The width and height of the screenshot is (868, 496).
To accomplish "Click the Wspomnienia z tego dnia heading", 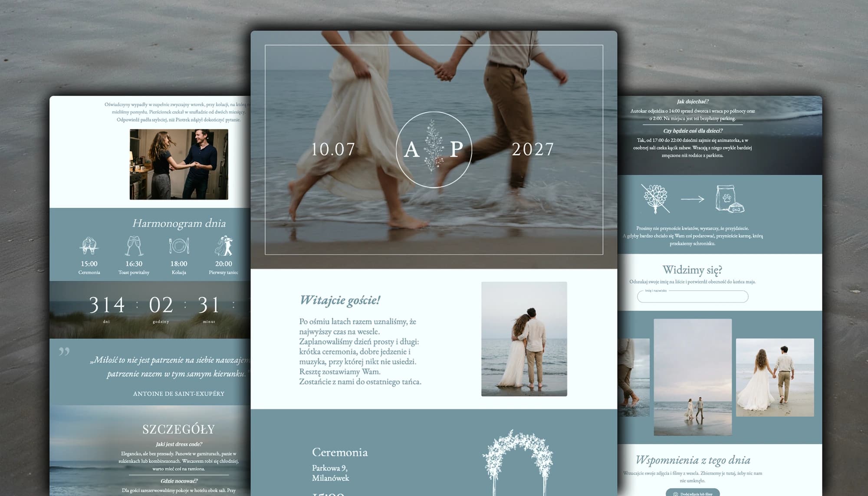I will click(x=693, y=460).
